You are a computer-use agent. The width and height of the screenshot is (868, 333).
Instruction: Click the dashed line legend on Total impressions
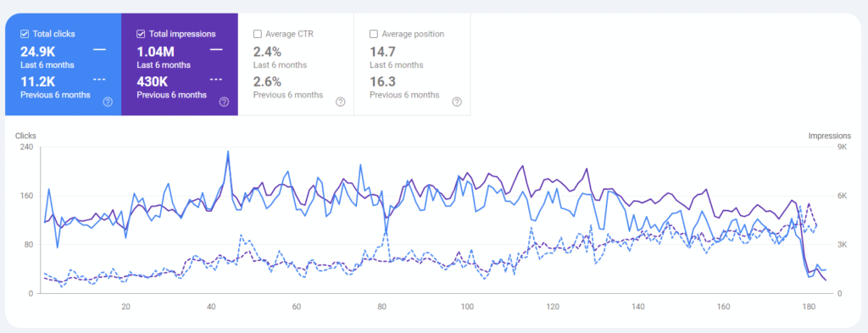[x=216, y=80]
